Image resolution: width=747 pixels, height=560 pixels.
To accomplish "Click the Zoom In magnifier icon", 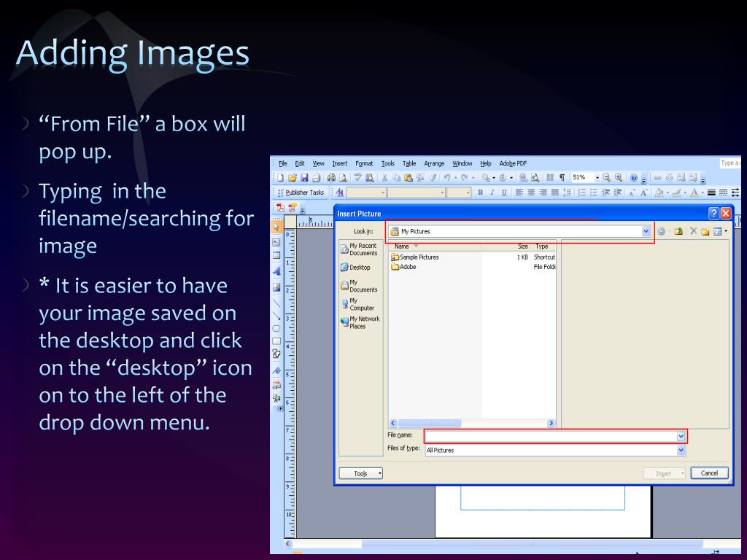I will [x=619, y=178].
